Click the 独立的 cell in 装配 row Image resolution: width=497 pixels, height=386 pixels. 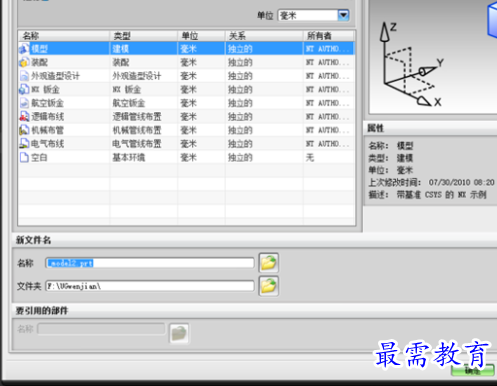[x=240, y=62]
